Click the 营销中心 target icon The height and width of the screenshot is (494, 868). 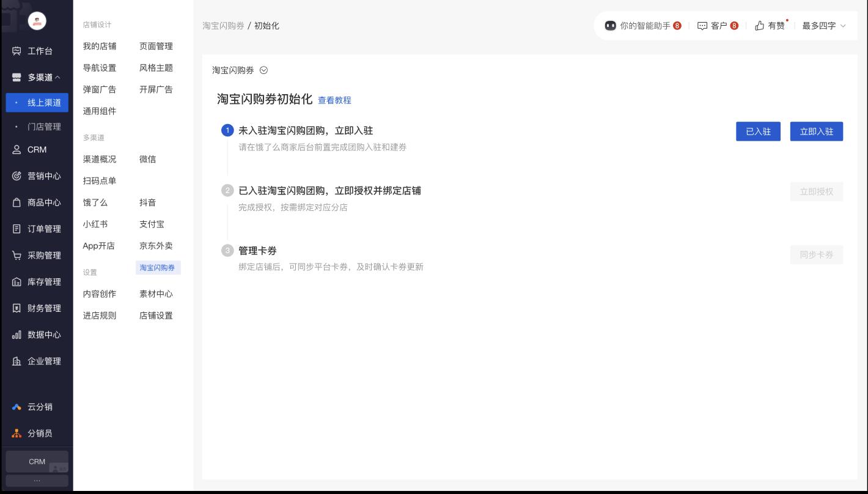pos(17,176)
